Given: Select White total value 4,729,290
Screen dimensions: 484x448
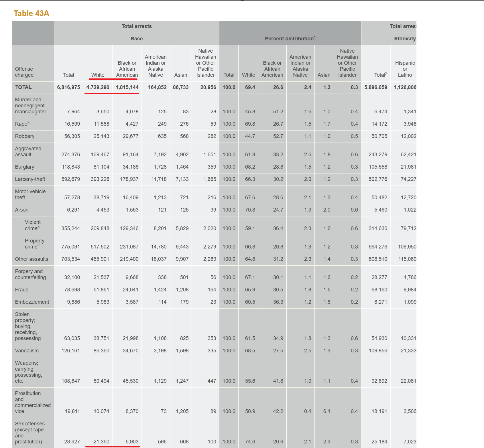Looking at the screenshot, I should (x=98, y=87).
